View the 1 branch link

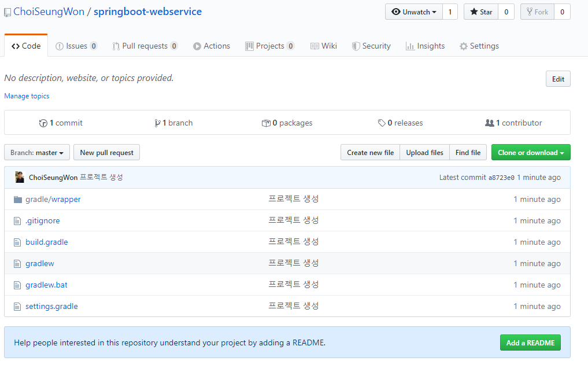coord(173,123)
